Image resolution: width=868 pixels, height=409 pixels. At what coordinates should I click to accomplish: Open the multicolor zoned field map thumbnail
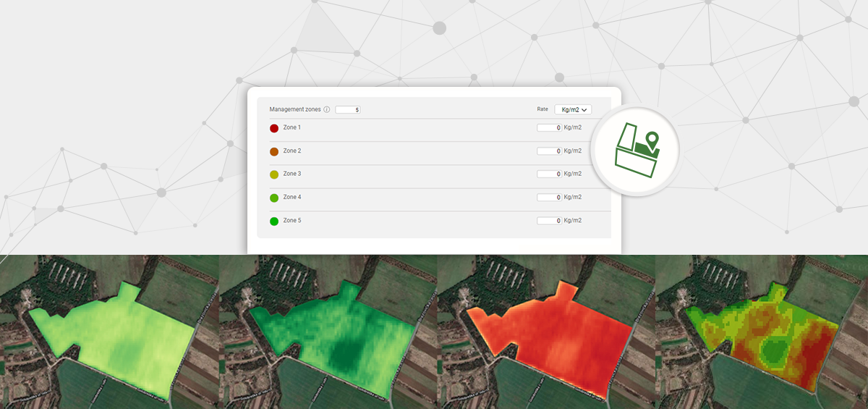[762, 332]
